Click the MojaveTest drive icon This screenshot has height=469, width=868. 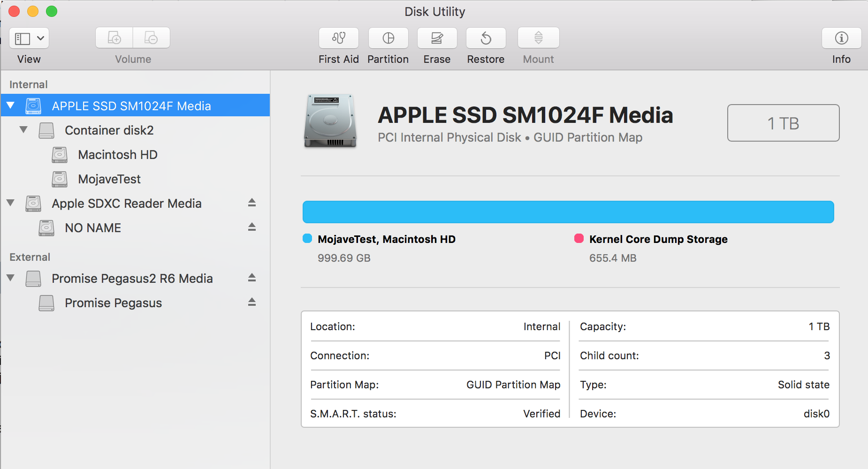[x=60, y=179]
